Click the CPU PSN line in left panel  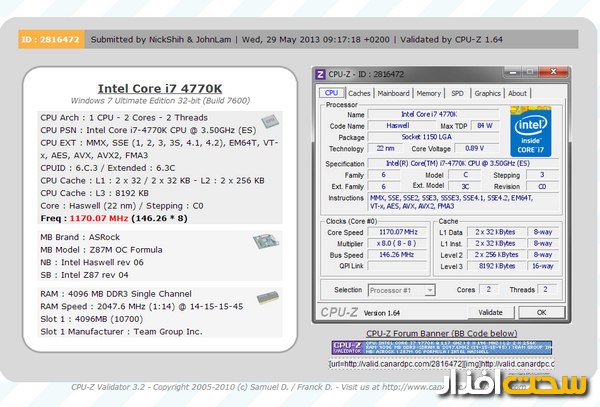tap(148, 130)
